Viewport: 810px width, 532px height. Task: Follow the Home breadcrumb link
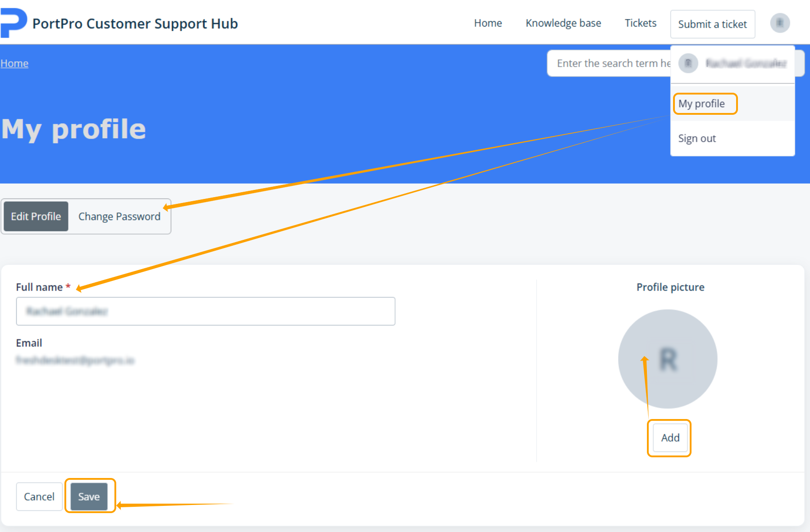click(x=14, y=63)
